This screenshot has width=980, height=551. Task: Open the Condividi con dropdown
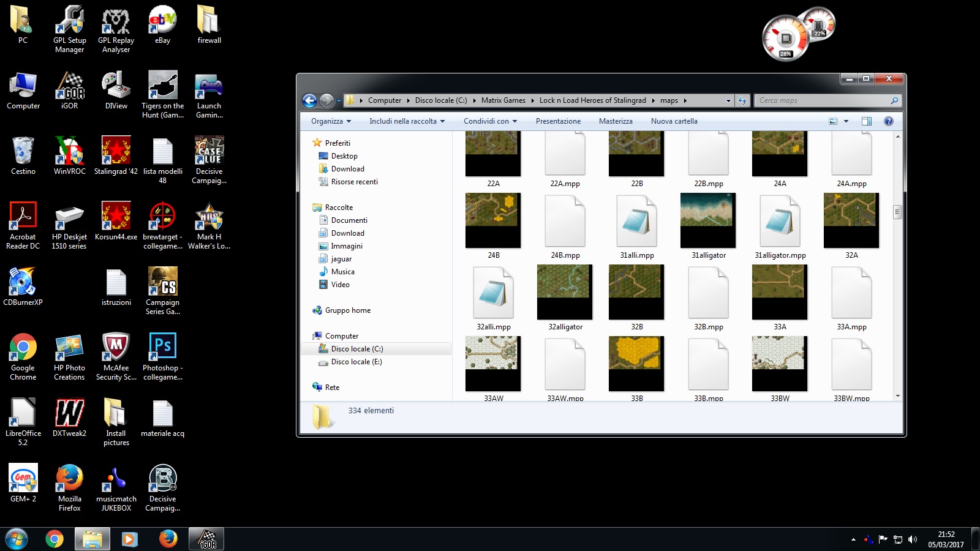point(490,121)
